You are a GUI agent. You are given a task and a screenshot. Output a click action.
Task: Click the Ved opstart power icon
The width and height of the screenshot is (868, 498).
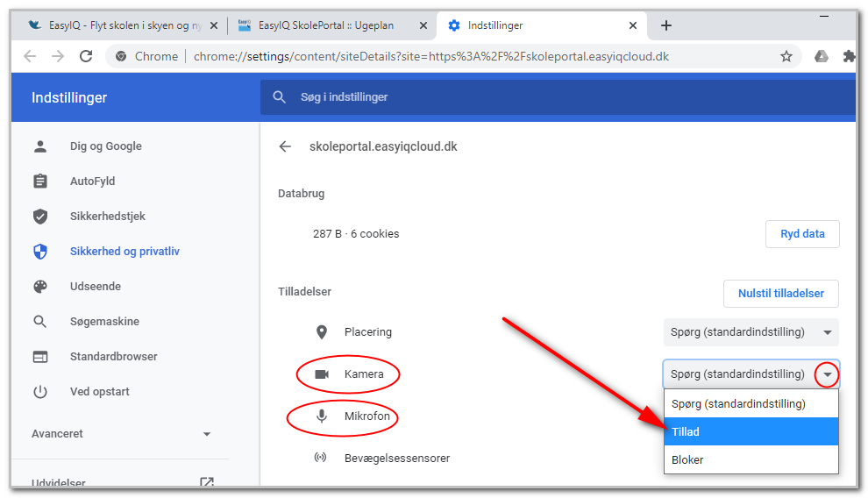40,392
